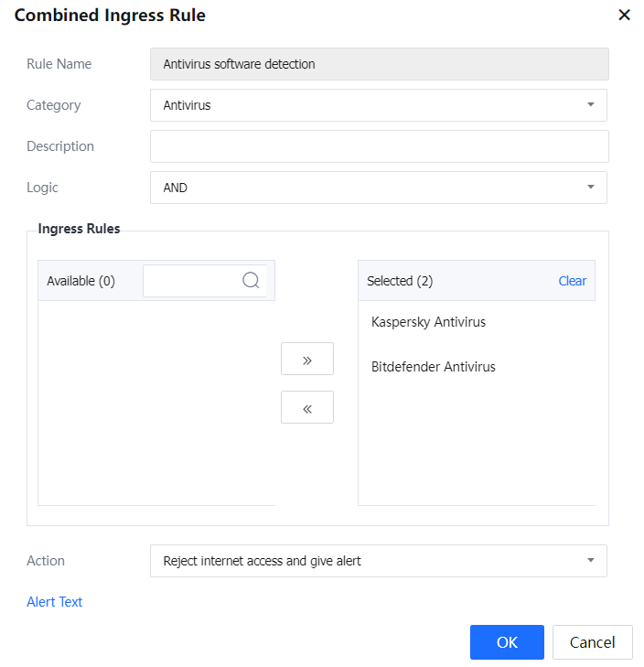Click the Category dropdown arrow
The width and height of the screenshot is (644, 667).
[590, 105]
